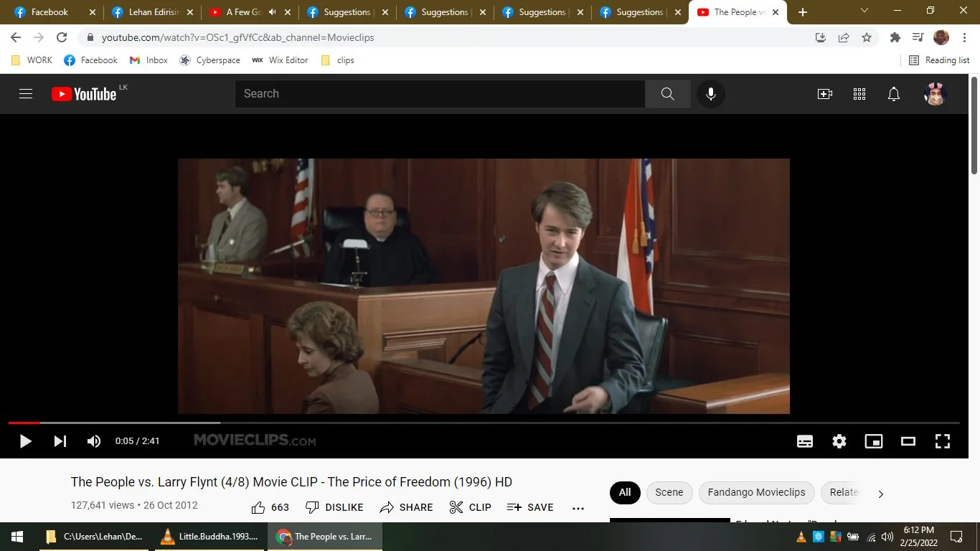Open Chrome media controls icon
This screenshot has width=980, height=551.
tap(918, 37)
